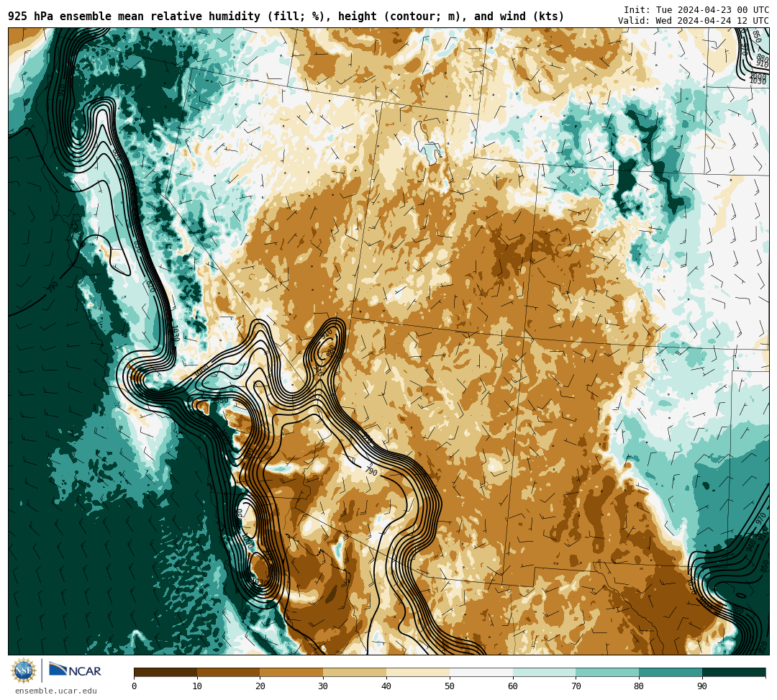Open the ensemble.ucar.edu link text
Viewport: 777px width, 700px height.
[56, 691]
